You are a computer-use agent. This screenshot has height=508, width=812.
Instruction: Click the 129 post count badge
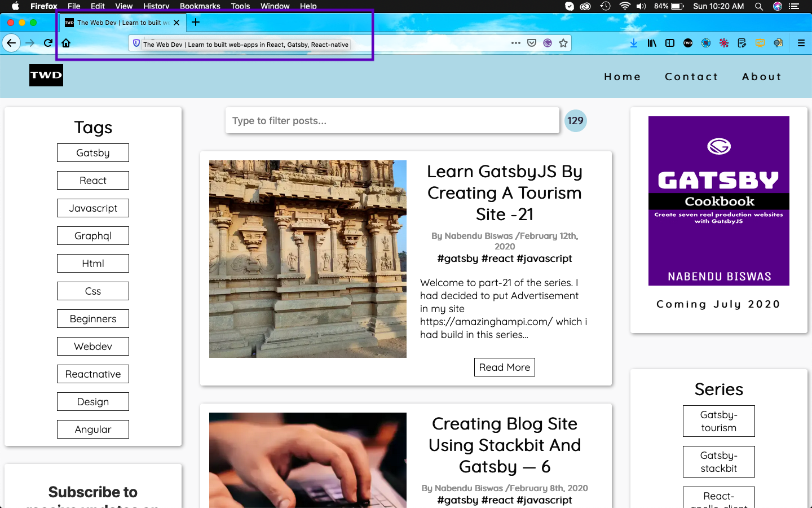point(576,121)
